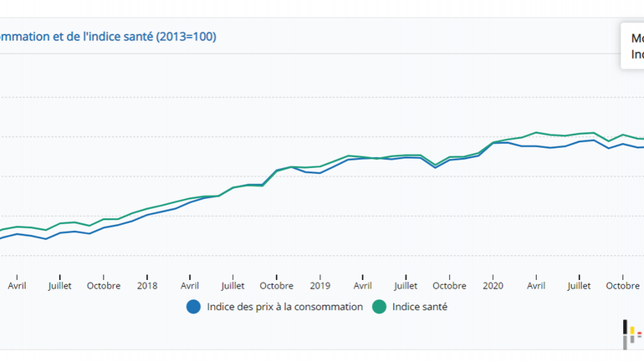Toggle the 'Indice des prix à la consommation' series label
This screenshot has width=644, height=362.
[x=285, y=307]
